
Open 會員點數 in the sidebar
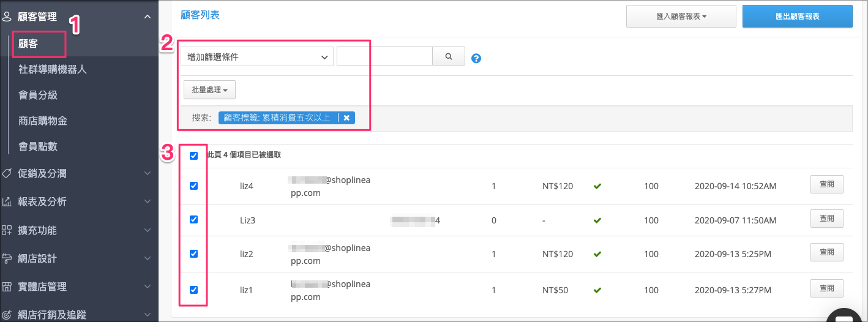tap(38, 146)
